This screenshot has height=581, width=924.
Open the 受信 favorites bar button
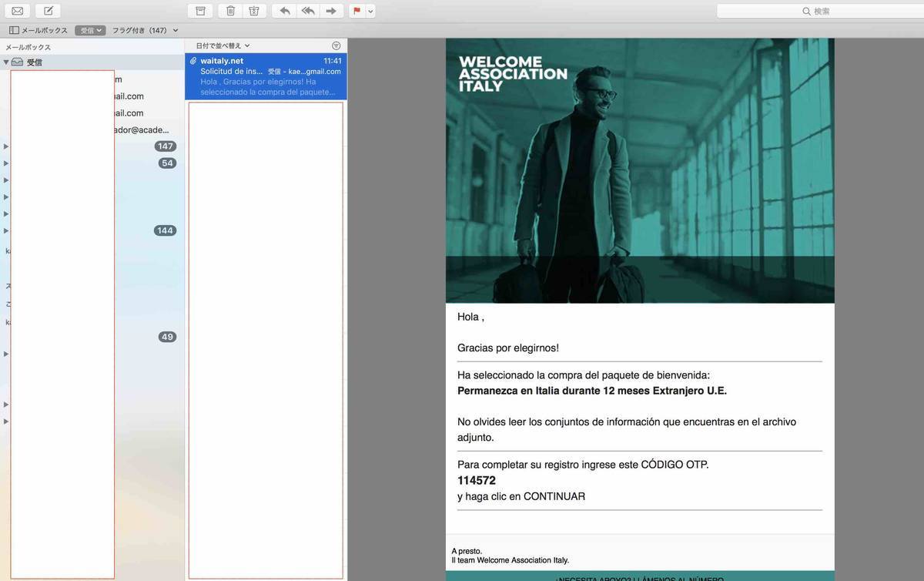tap(90, 30)
